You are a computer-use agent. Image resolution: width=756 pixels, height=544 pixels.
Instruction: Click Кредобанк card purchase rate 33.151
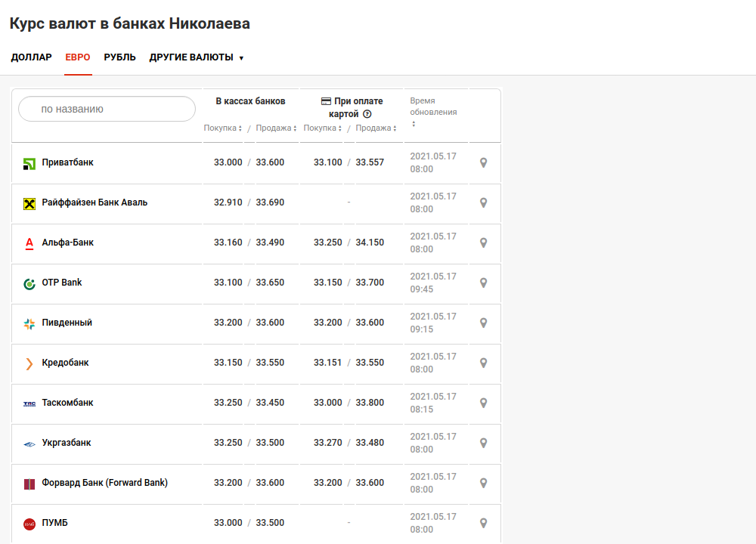pos(328,363)
